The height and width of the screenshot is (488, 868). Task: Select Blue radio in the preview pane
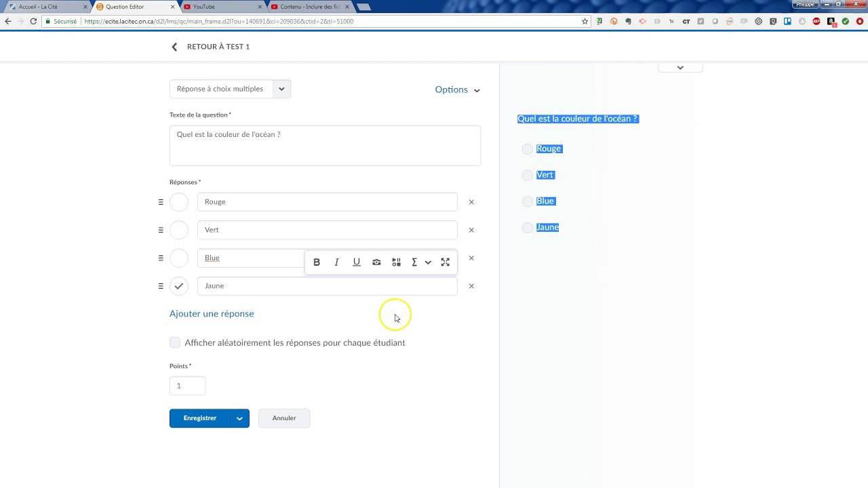click(x=528, y=201)
